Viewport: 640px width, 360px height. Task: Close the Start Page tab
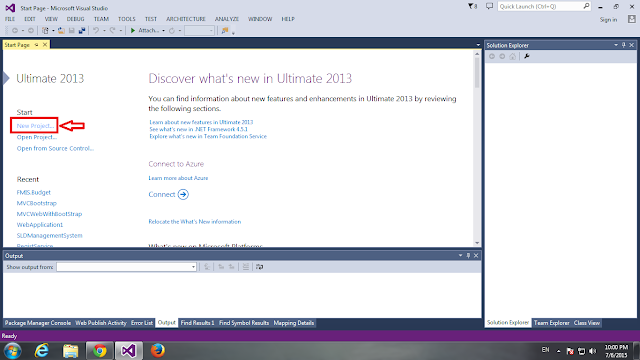coord(45,45)
